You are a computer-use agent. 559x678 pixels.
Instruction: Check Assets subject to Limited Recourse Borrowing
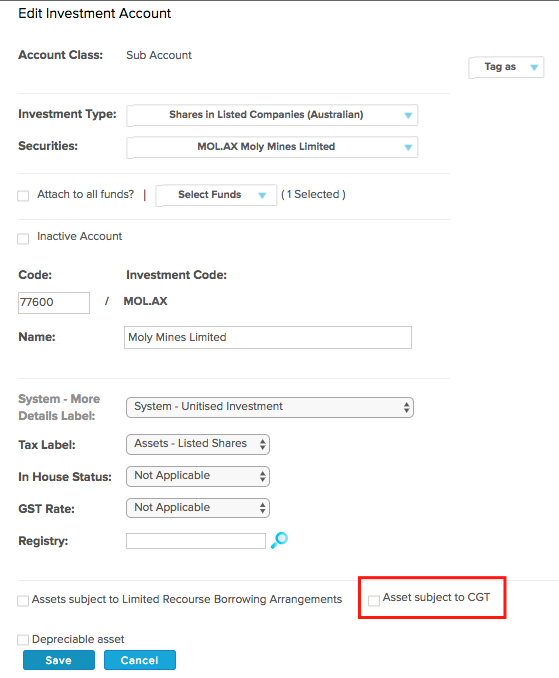(x=23, y=601)
